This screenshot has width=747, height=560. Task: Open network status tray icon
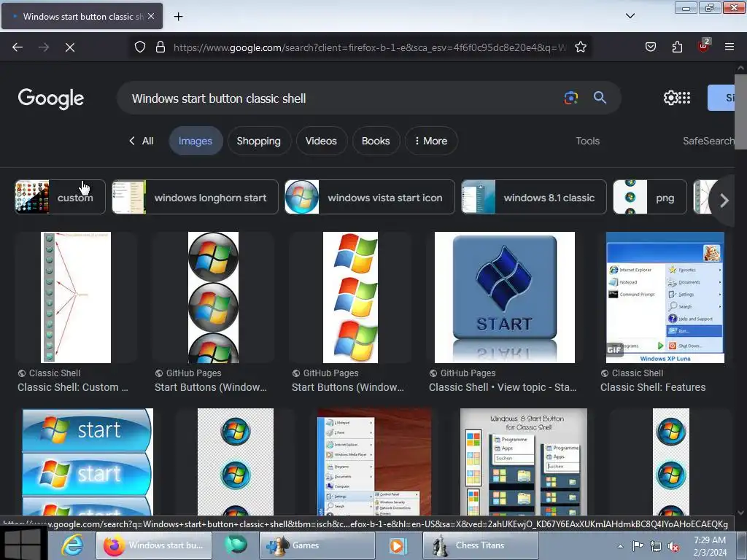(656, 546)
